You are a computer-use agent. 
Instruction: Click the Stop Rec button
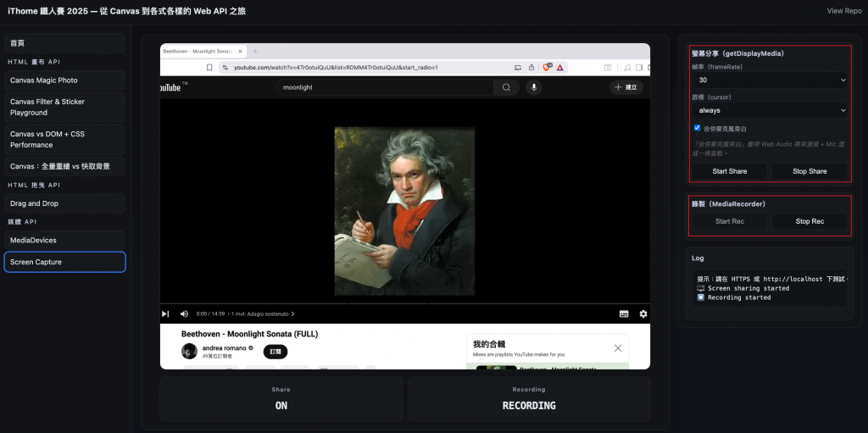tap(810, 221)
